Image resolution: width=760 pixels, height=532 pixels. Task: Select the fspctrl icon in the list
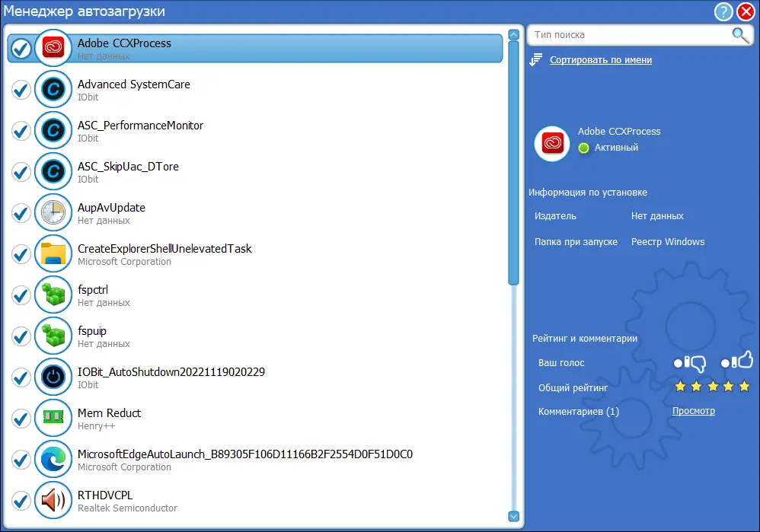pyautogui.click(x=53, y=295)
